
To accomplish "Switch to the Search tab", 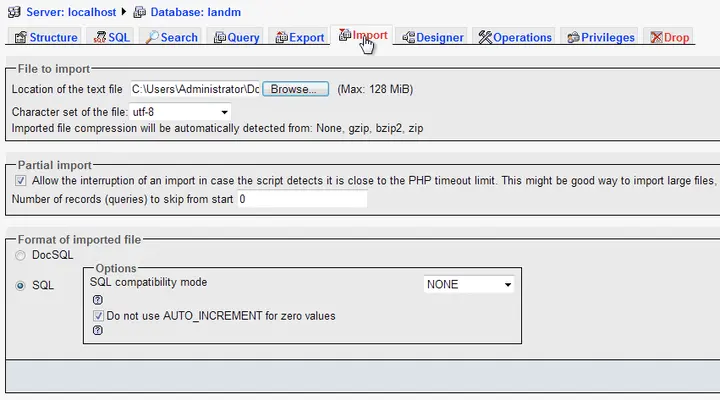I will pos(172,37).
